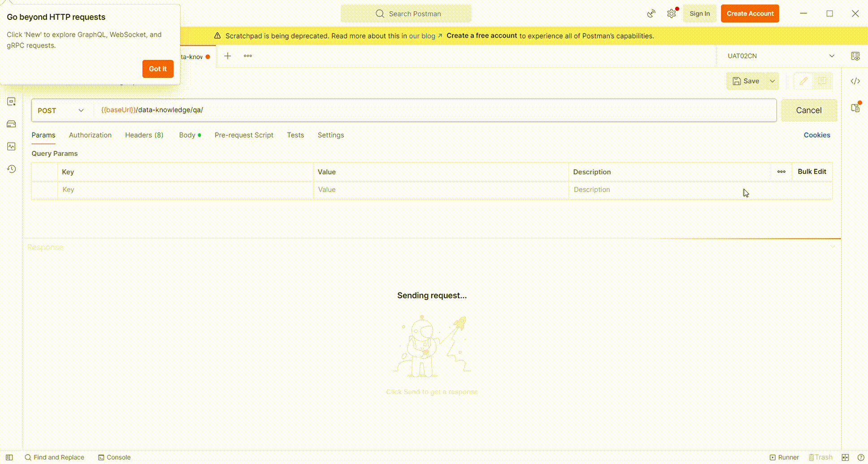
Task: Launch the Collection Runner
Action: point(784,457)
